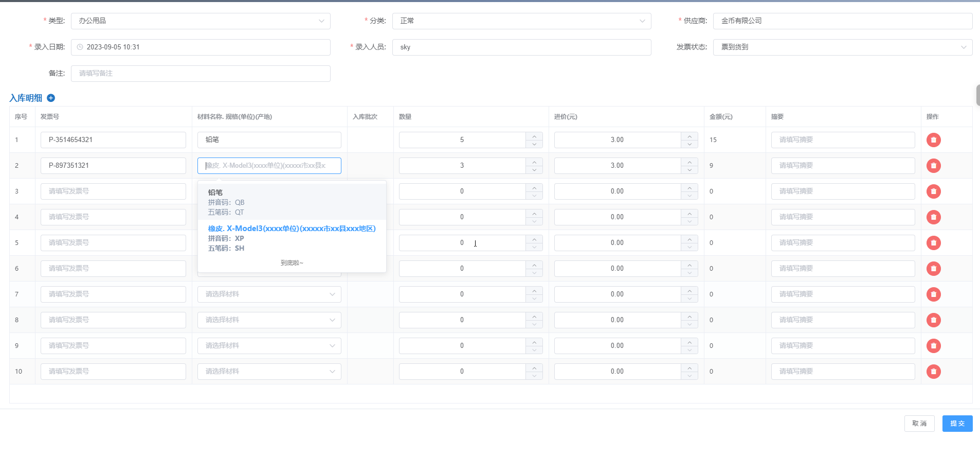Open the material selector in row 8
Image resolution: width=980 pixels, height=456 pixels.
[269, 320]
